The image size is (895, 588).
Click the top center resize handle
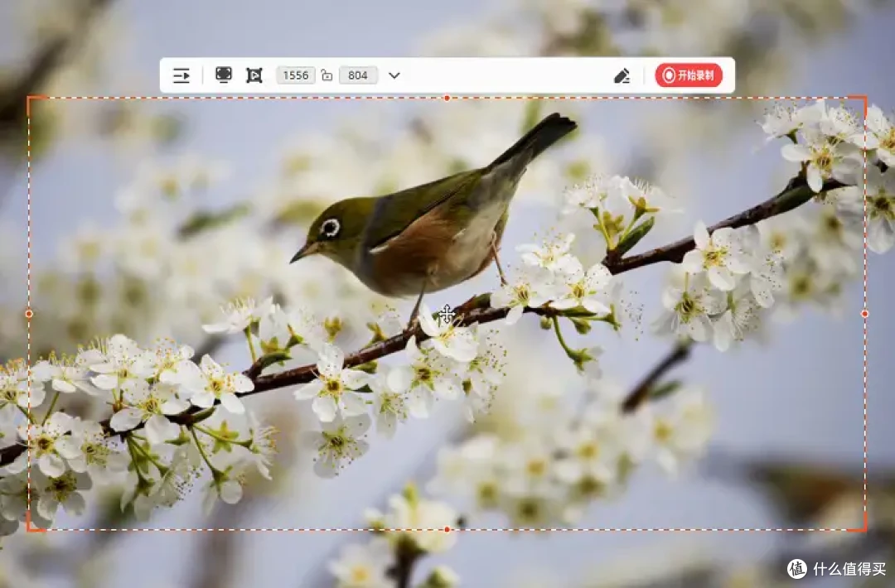[x=447, y=98]
